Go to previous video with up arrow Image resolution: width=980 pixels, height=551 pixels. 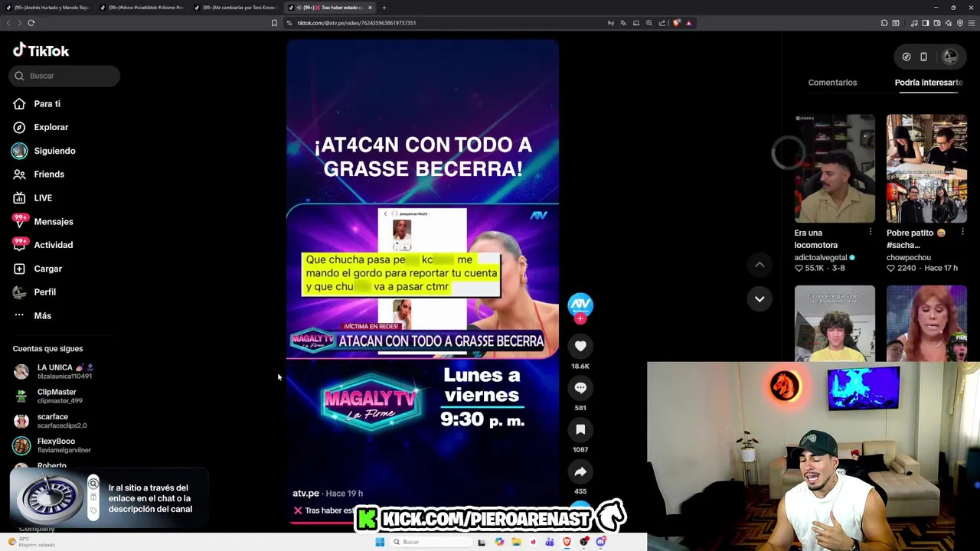[x=759, y=265]
